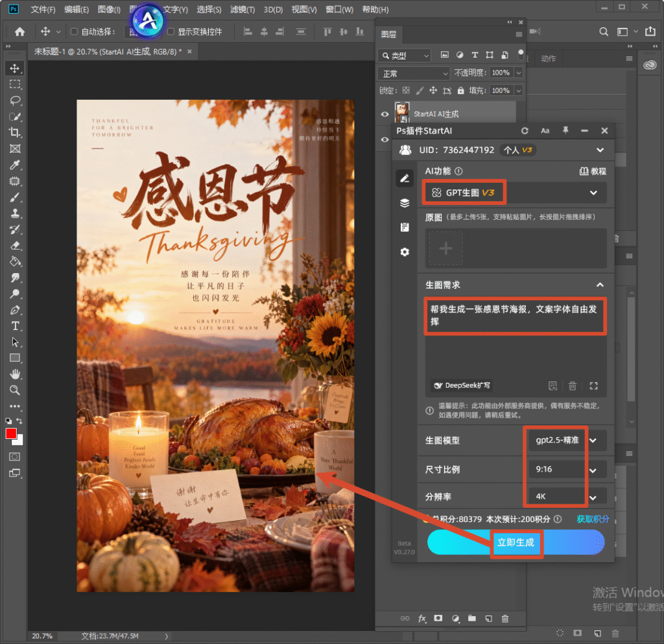664x644 pixels.
Task: Click the DeepSeek扩写 button
Action: pyautogui.click(x=462, y=386)
